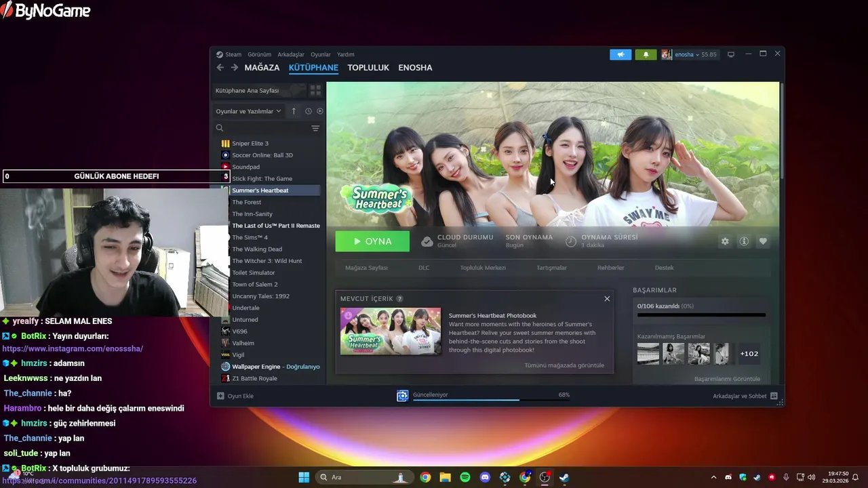
Task: Click the sort ascending arrow in library
Action: tap(294, 111)
